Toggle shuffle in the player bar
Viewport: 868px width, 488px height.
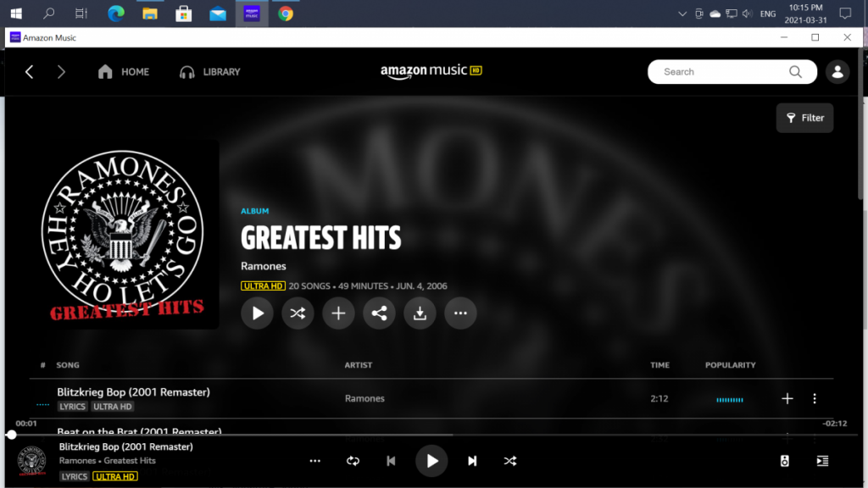click(x=509, y=461)
